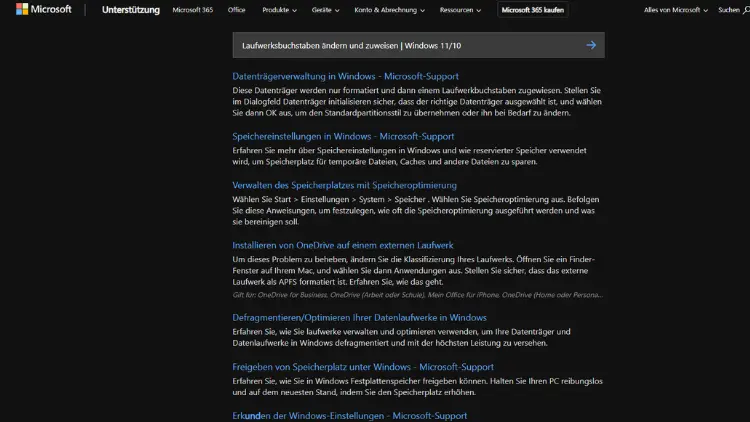Viewport: 750px width, 422px height.
Task: Open the Konto & Abrechnung dropdown
Action: [389, 10]
